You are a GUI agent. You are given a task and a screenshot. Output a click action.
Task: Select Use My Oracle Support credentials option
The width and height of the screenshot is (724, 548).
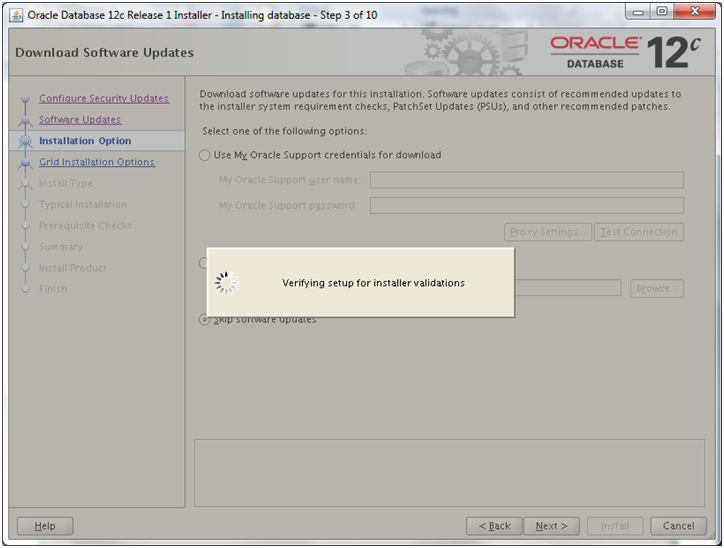(x=204, y=155)
